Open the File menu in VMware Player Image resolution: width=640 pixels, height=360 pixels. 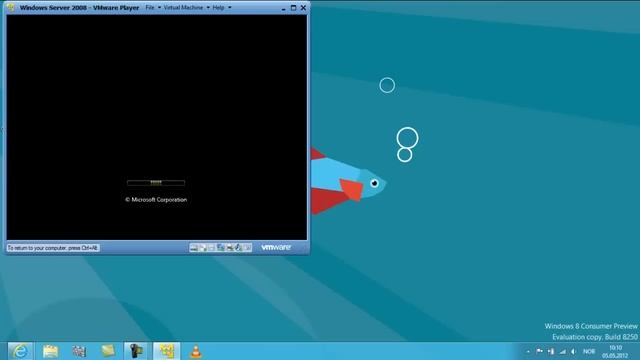tap(150, 7)
